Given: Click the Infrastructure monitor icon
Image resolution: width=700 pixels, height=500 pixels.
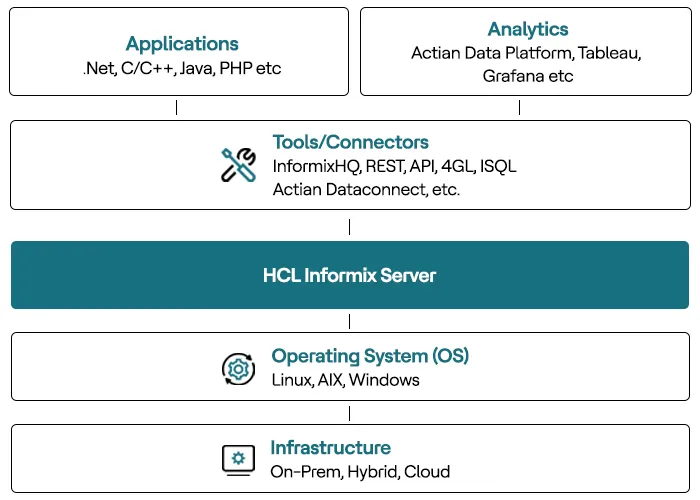Looking at the screenshot, I should (x=238, y=459).
